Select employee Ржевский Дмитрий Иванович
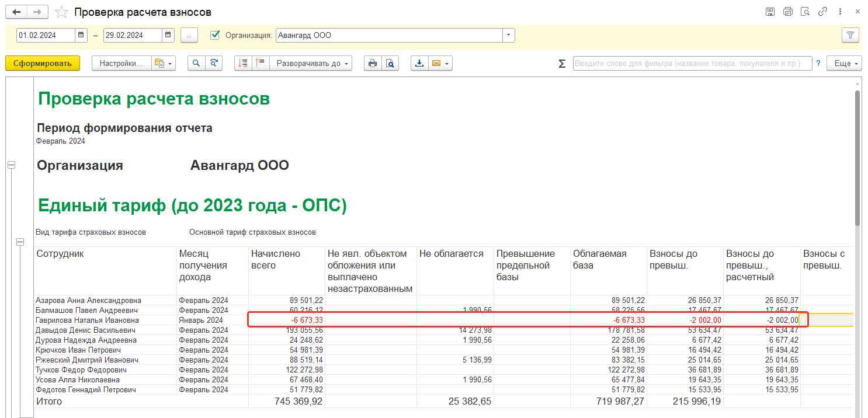 click(x=86, y=360)
